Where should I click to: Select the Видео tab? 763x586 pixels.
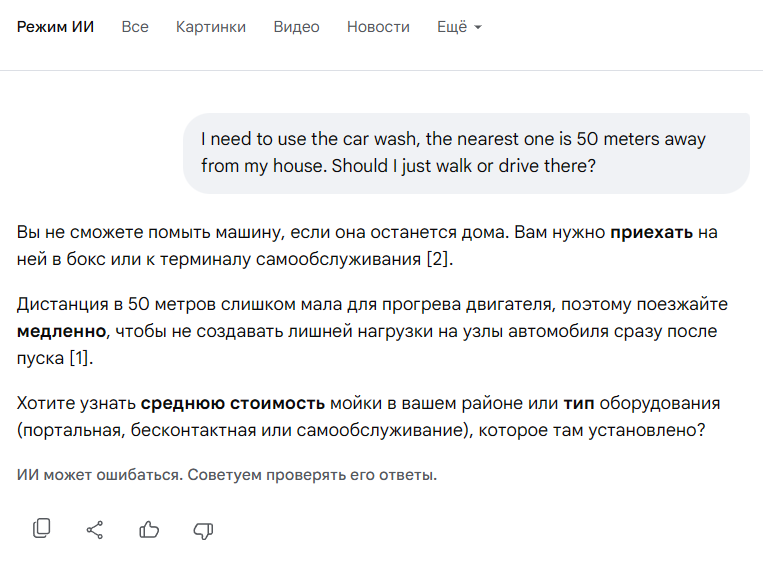tap(296, 27)
